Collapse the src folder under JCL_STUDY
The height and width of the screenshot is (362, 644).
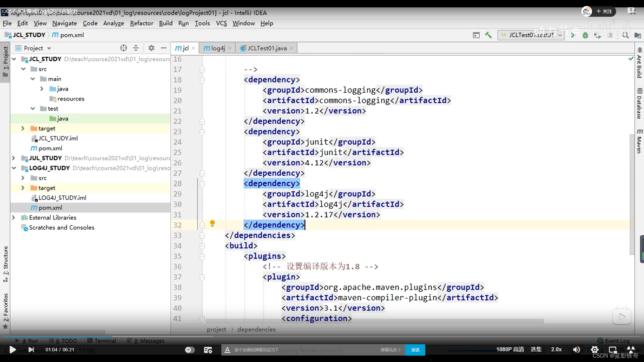click(23, 69)
